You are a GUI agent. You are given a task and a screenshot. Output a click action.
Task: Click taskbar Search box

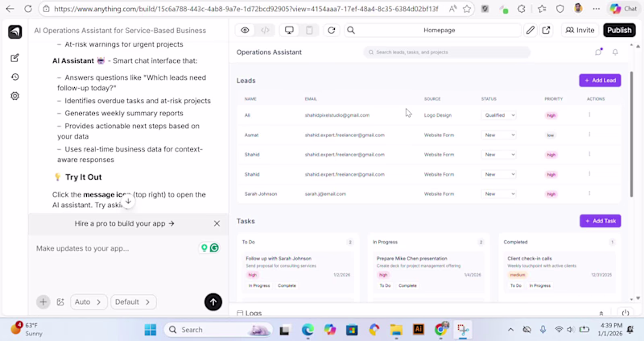tap(218, 330)
